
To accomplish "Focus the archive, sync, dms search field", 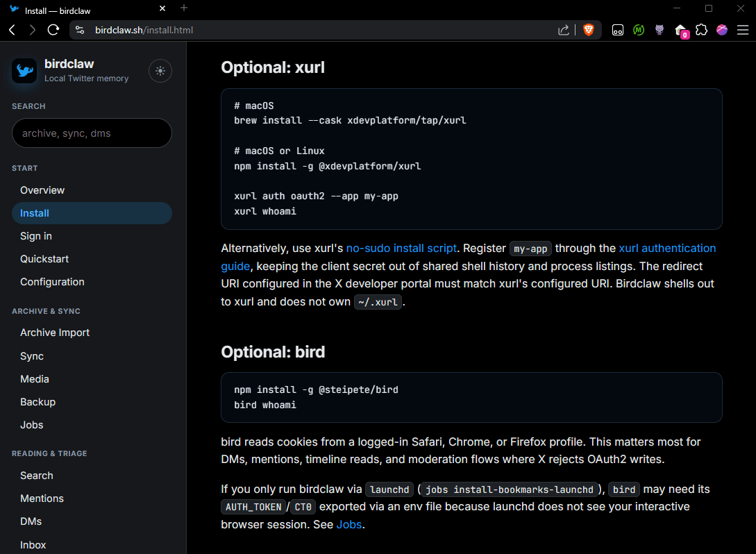I will (x=92, y=133).
